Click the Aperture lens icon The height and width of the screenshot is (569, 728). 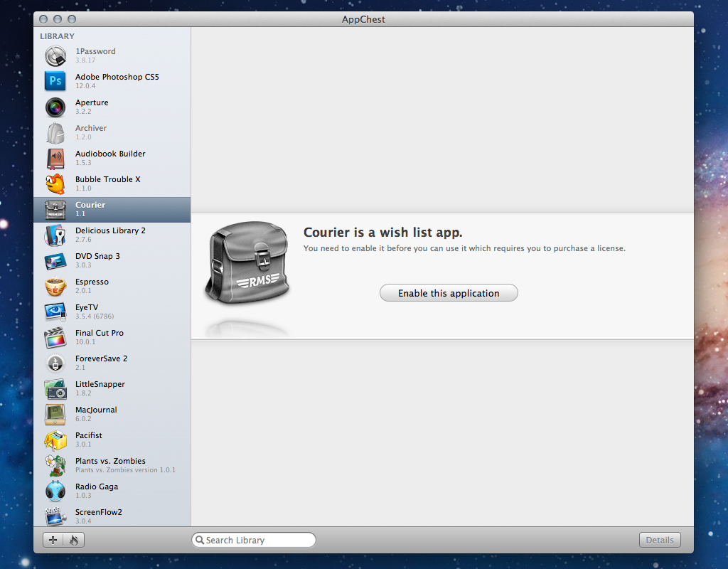55,107
